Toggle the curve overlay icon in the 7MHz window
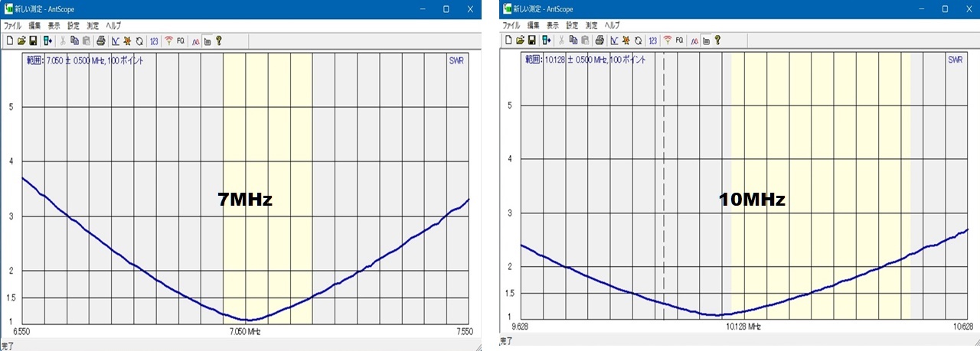 point(195,41)
